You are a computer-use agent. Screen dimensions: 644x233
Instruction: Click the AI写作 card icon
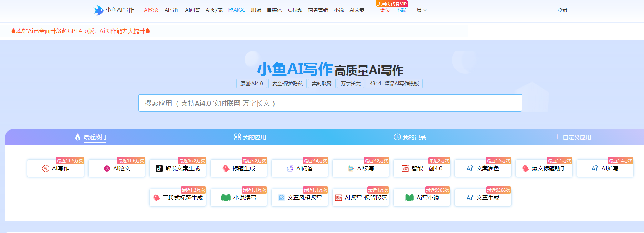pyautogui.click(x=46, y=169)
